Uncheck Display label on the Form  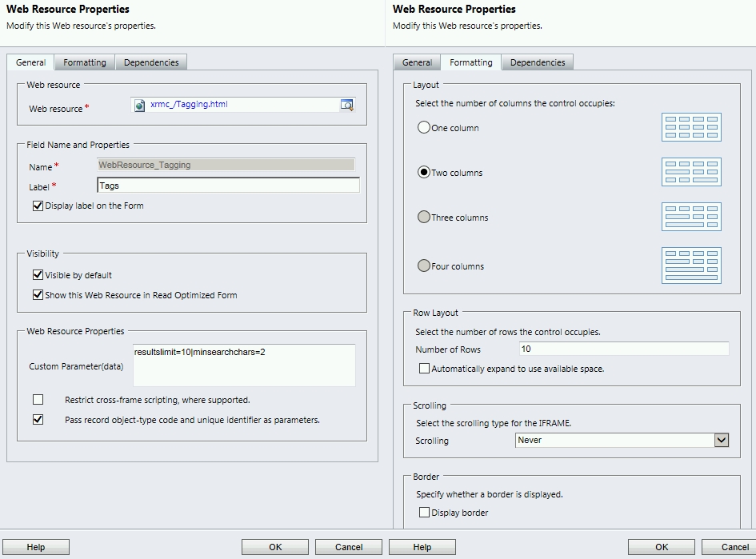pos(38,206)
